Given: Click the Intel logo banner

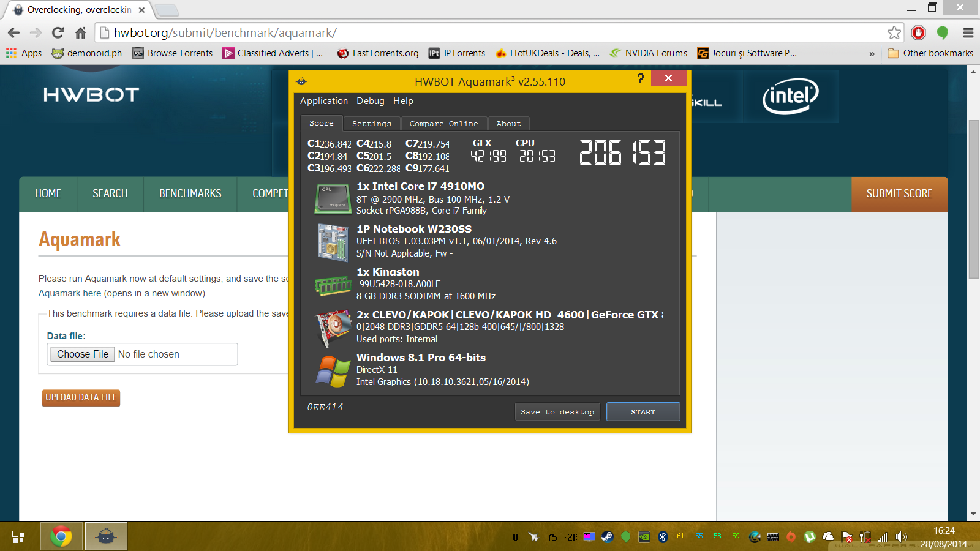Looking at the screenshot, I should click(x=790, y=96).
